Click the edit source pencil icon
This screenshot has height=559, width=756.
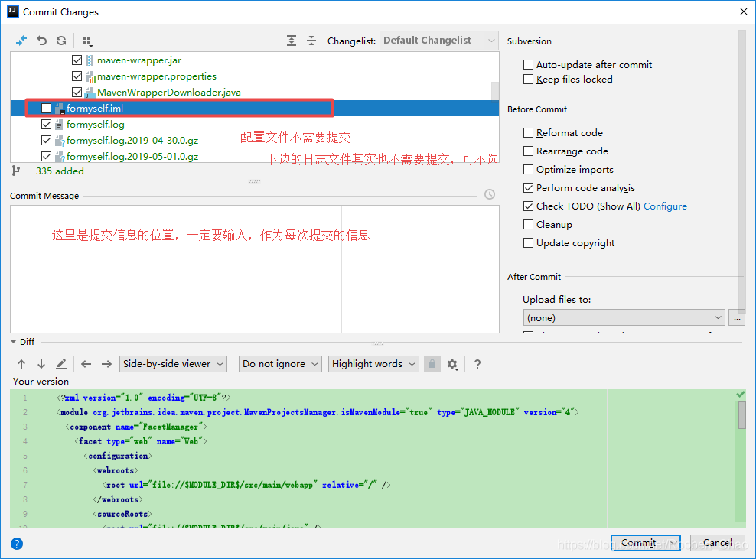click(61, 364)
